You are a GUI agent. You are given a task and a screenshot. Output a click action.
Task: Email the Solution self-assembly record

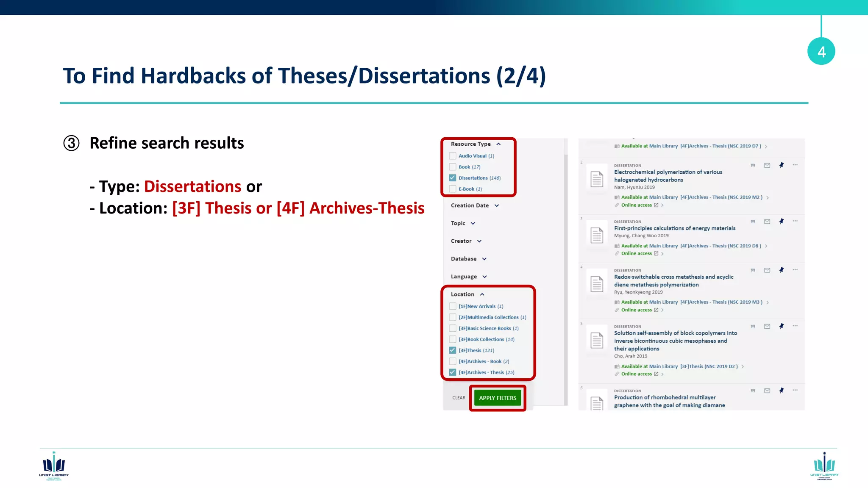pyautogui.click(x=767, y=327)
